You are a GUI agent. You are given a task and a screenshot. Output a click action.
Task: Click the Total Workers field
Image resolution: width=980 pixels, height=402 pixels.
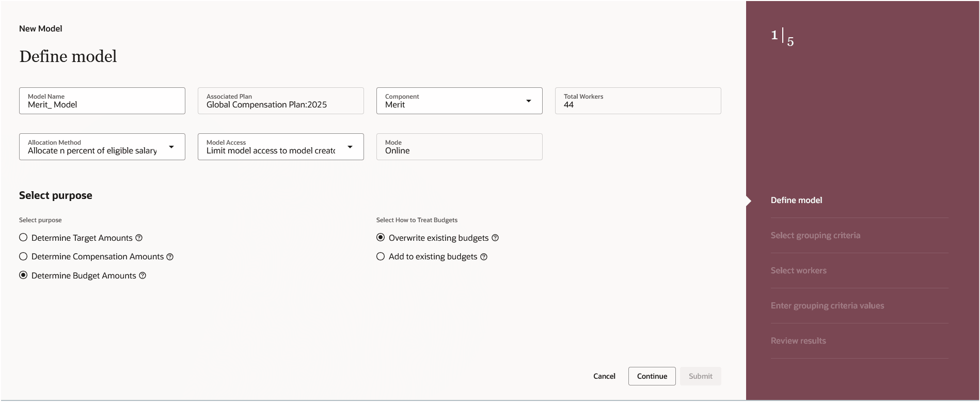(x=638, y=101)
